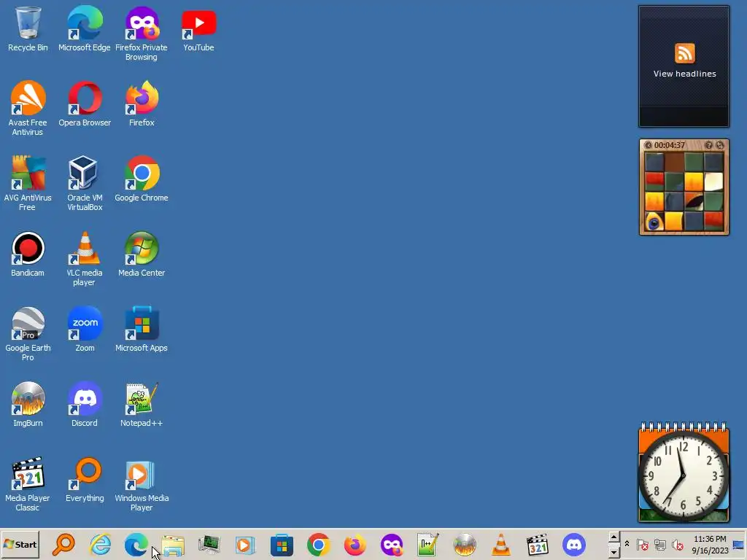Image resolution: width=747 pixels, height=560 pixels.
Task: Launch VLC from the taskbar
Action: point(500,545)
